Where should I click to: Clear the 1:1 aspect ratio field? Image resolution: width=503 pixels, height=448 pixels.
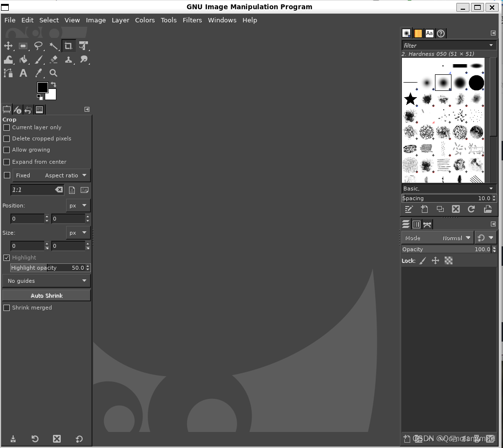pyautogui.click(x=59, y=190)
